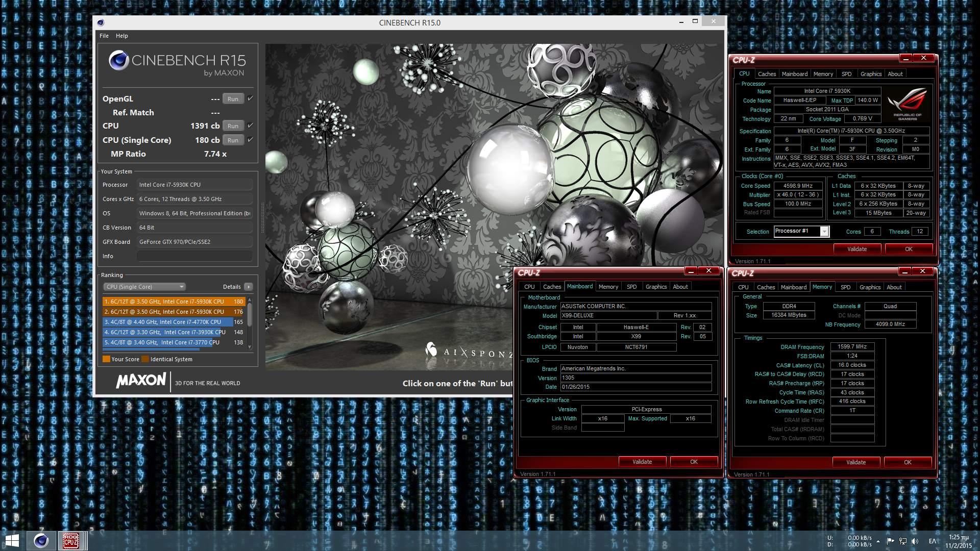This screenshot has width=980, height=551.
Task: Click OK in CPU-Z Mainboard window
Action: tap(694, 462)
